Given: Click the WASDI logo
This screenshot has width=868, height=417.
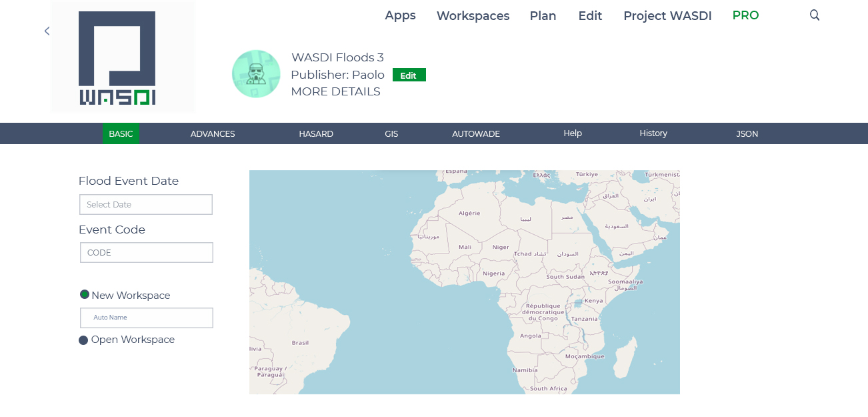Looking at the screenshot, I should 117,58.
